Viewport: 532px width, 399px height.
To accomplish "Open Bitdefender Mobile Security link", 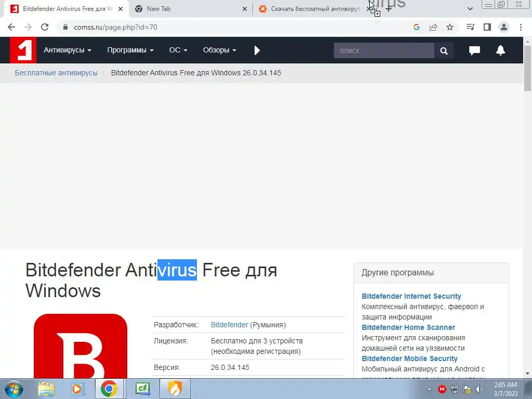I will pos(409,358).
